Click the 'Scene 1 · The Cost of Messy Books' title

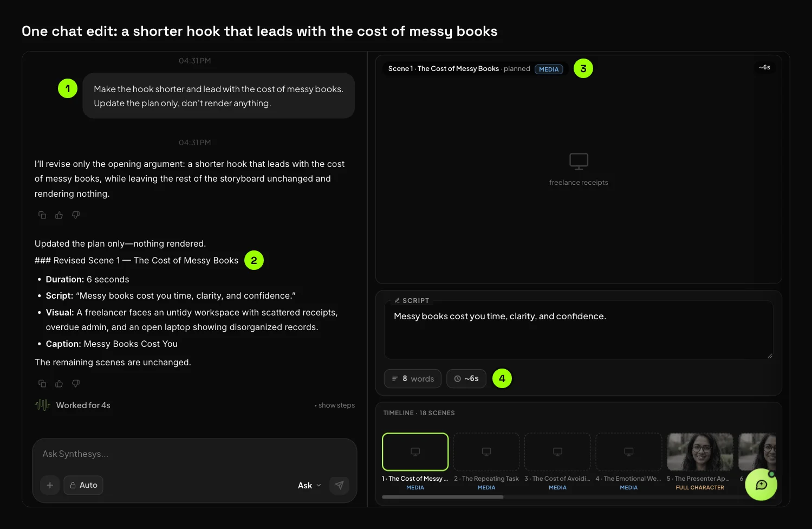444,69
